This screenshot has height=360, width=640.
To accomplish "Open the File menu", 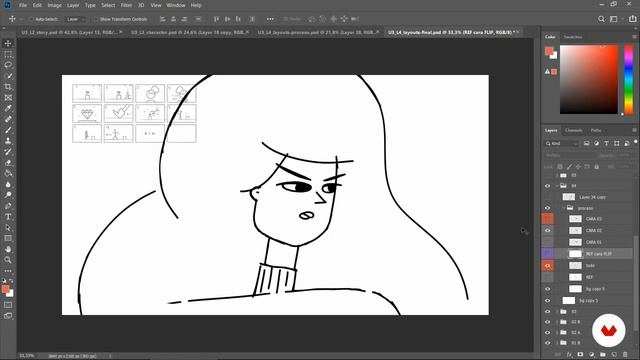I will click(x=23, y=5).
